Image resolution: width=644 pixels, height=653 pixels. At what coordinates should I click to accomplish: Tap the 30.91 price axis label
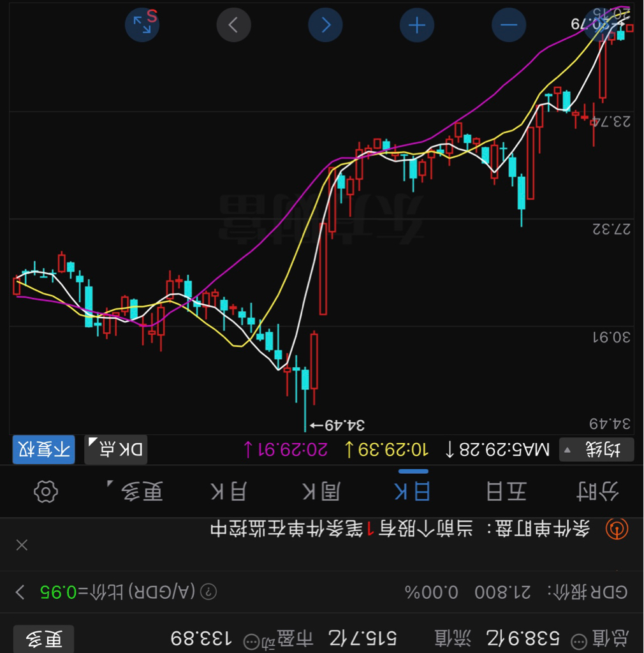coord(611,337)
